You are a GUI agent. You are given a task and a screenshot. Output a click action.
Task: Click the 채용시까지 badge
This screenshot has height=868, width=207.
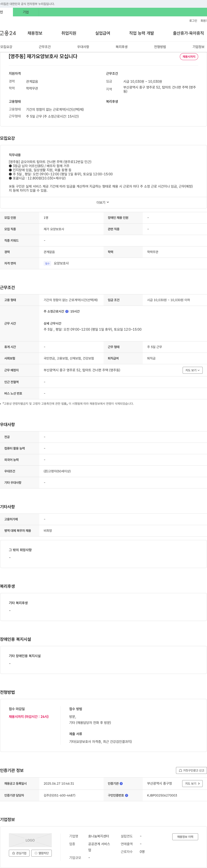(x=189, y=57)
